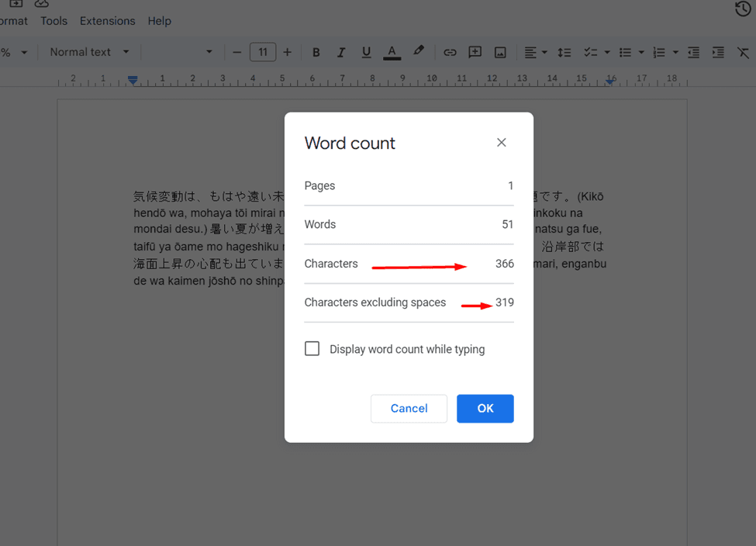The image size is (756, 546).
Task: Click document text 'natsu ga fue,'
Action: point(568,229)
